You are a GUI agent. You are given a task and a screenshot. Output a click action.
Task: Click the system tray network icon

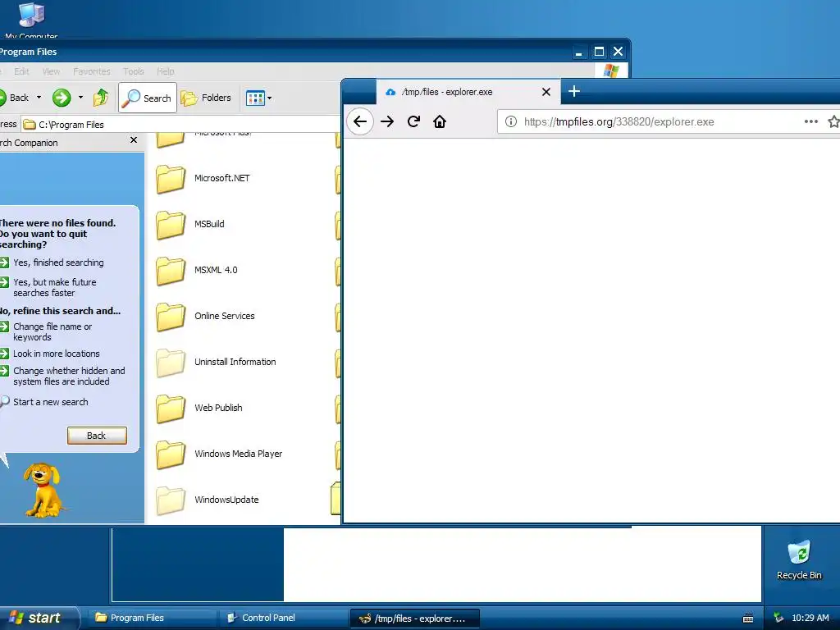click(x=778, y=618)
